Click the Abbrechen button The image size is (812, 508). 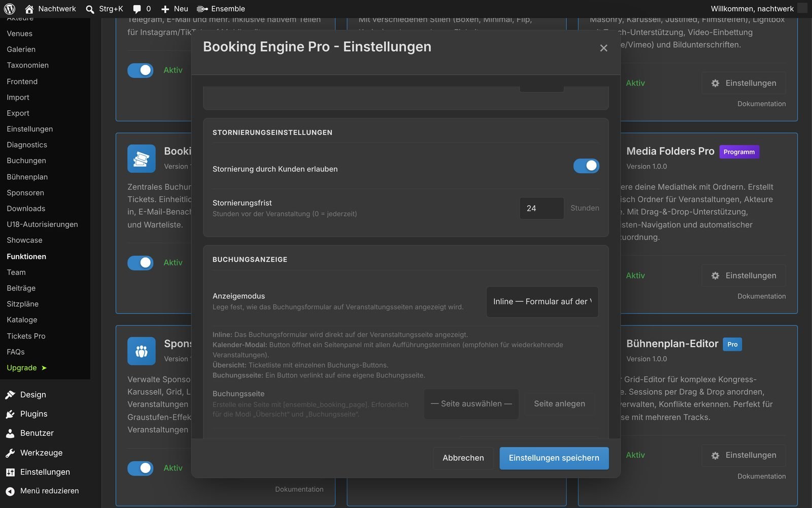(x=463, y=458)
